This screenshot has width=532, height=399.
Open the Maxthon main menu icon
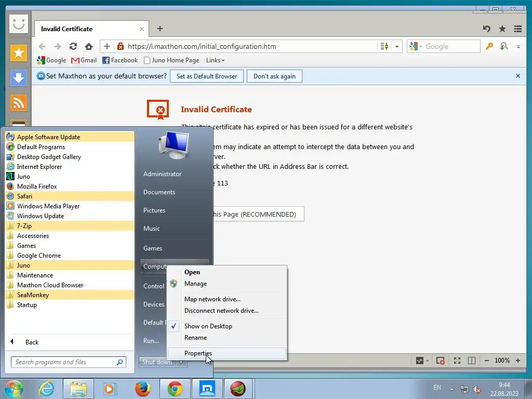(x=518, y=29)
